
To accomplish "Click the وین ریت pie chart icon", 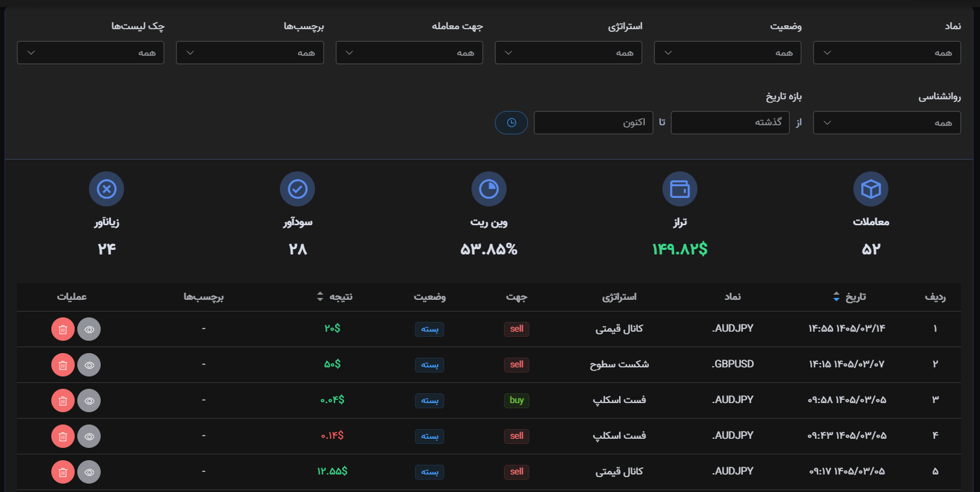I will (488, 190).
